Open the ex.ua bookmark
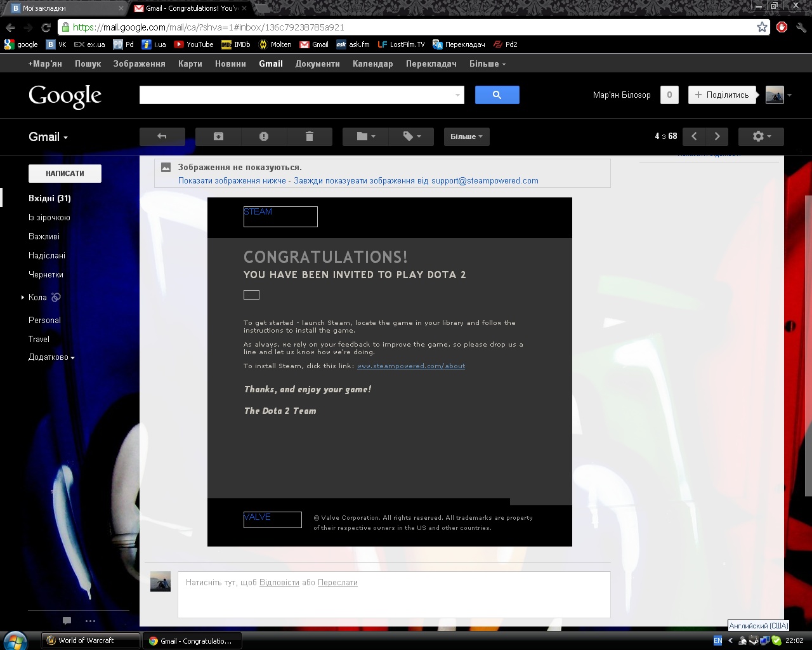Viewport: 812px width, 650px height. point(89,44)
